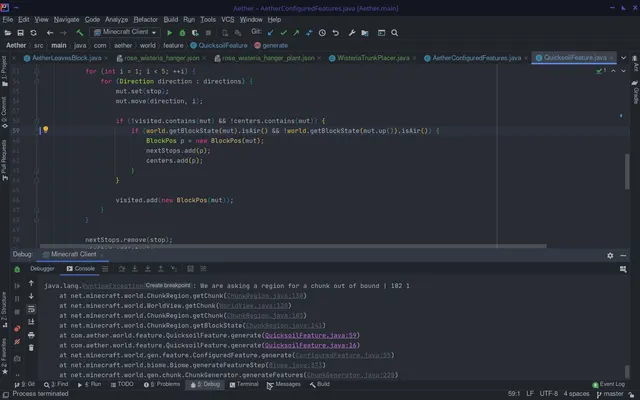Click the Save All toolbar icon

[20, 33]
